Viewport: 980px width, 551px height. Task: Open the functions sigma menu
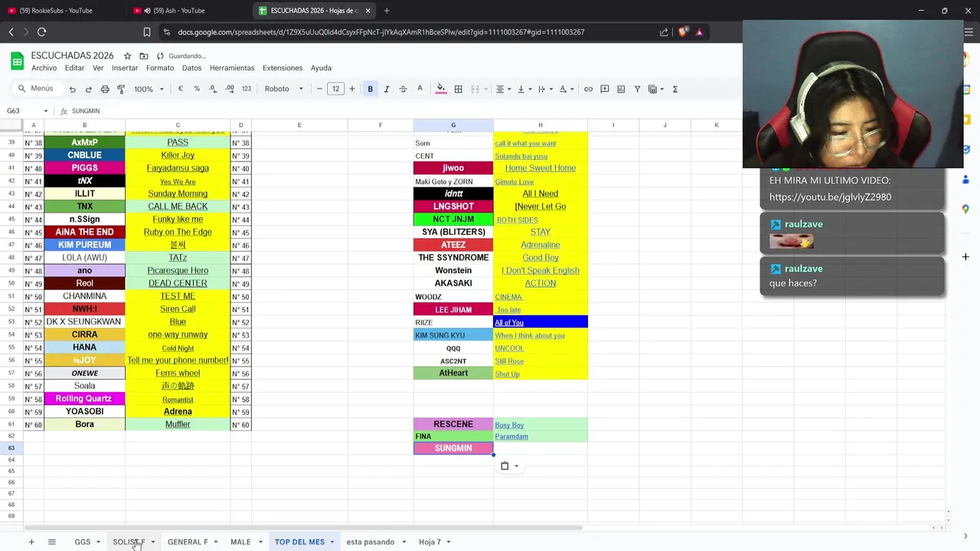tap(675, 89)
